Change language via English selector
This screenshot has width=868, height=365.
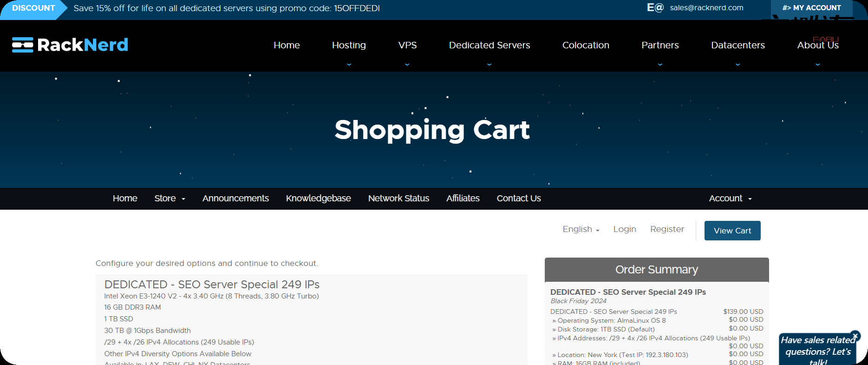581,229
